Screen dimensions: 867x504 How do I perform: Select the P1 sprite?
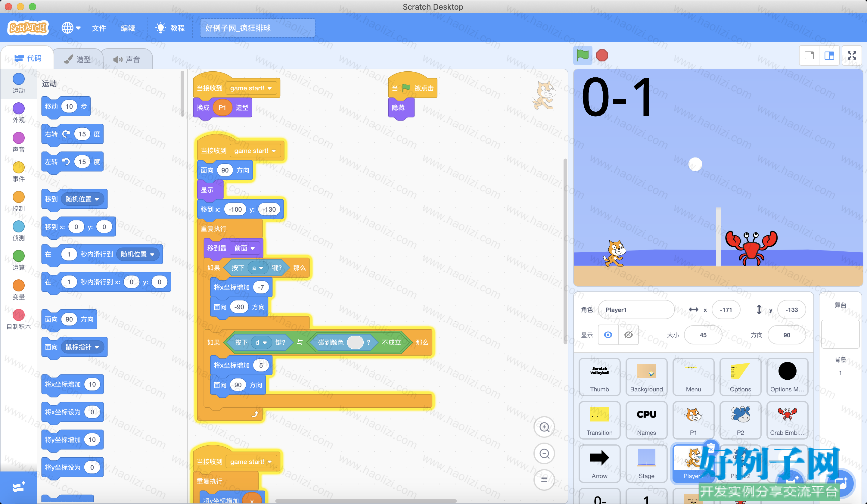[x=693, y=420]
